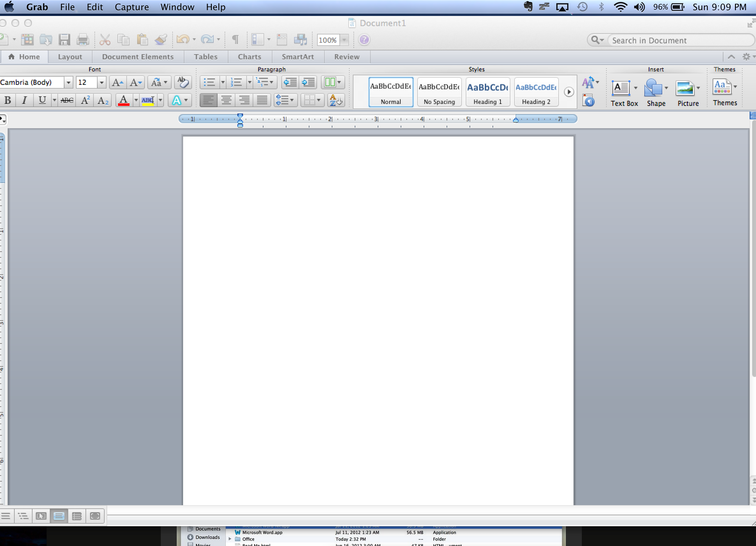Screen dimensions: 756x546
Task: Toggle Italic formatting
Action: (x=24, y=100)
